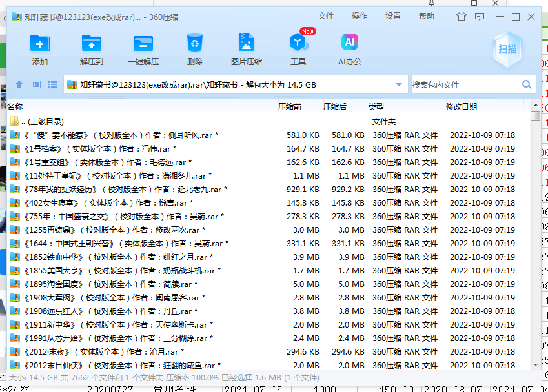The height and width of the screenshot is (392, 548).
Task: Go up one directory with the up arrow
Action: click(x=19, y=84)
